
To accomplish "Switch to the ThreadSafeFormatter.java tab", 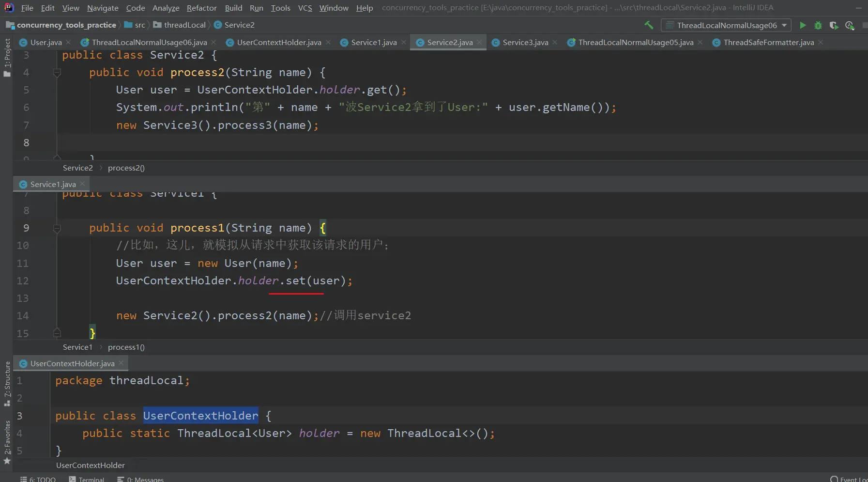I will coord(768,43).
